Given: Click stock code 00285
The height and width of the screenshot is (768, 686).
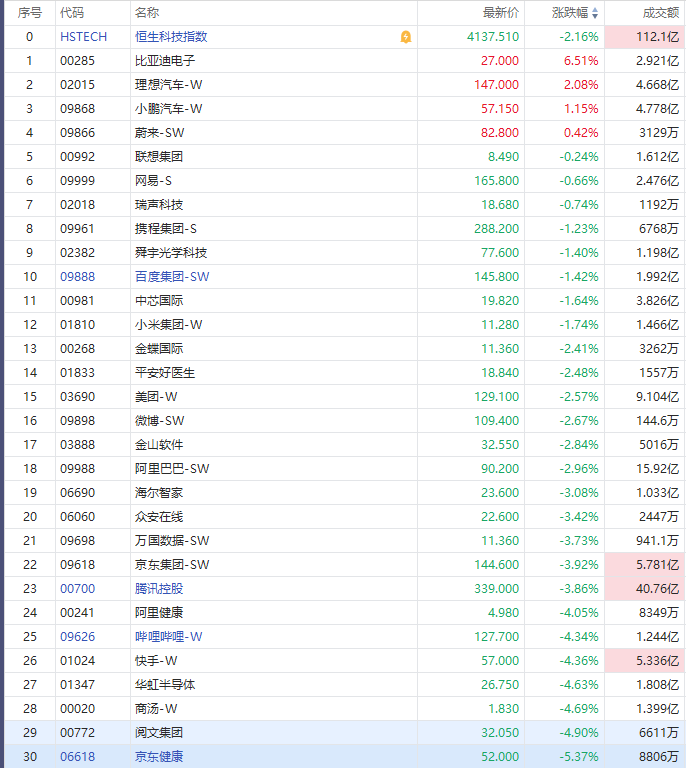Looking at the screenshot, I should [77, 61].
